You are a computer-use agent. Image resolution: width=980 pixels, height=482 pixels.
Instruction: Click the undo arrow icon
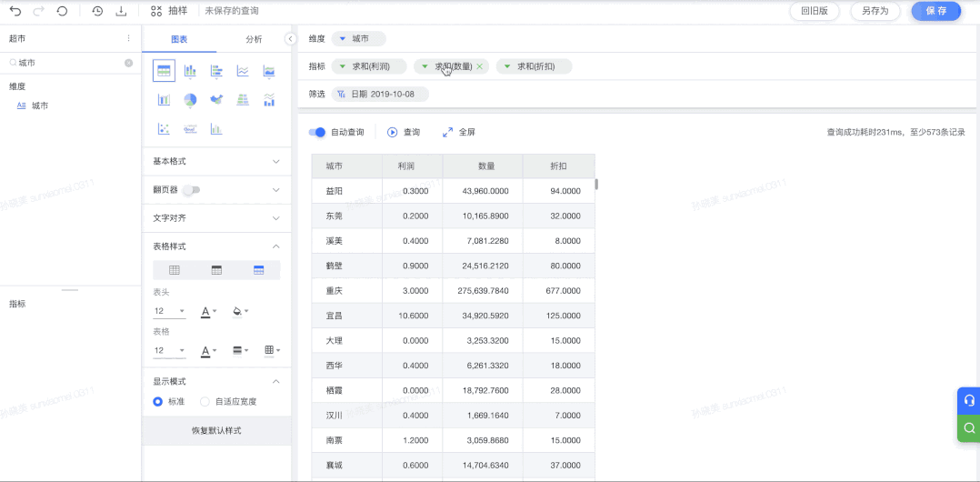tap(15, 11)
